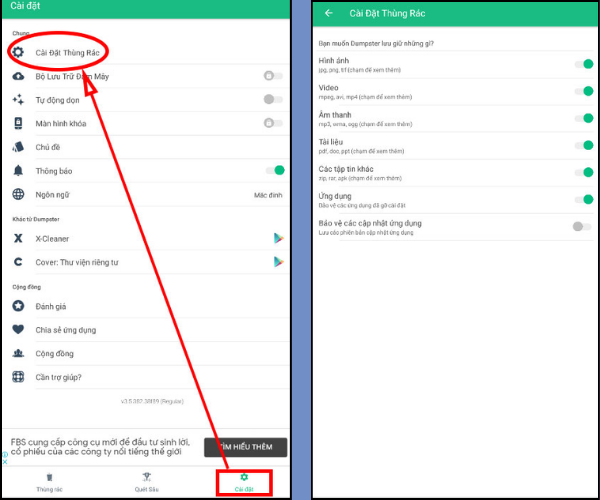Click the app version number text

(152, 401)
